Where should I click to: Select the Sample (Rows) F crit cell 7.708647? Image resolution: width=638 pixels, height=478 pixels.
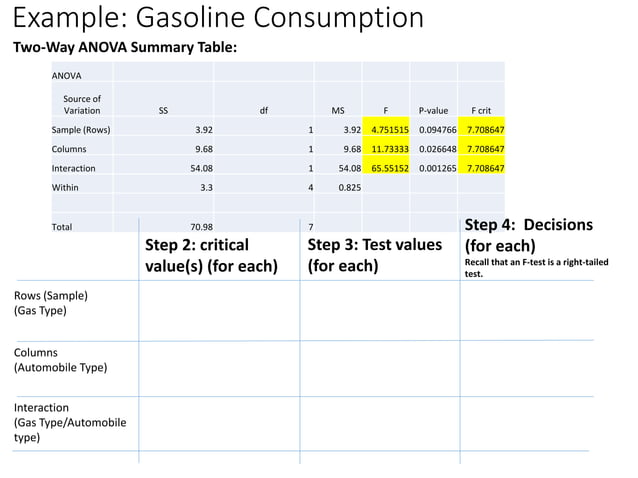pyautogui.click(x=485, y=130)
